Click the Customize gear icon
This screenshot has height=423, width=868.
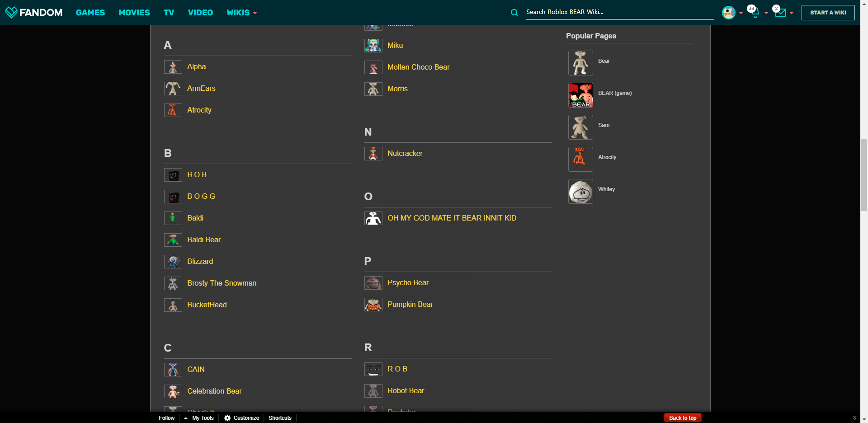pyautogui.click(x=227, y=418)
